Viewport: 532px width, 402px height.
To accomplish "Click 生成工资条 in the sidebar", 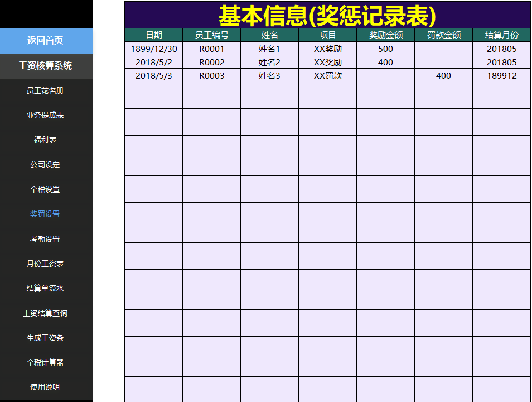I will pyautogui.click(x=46, y=338).
